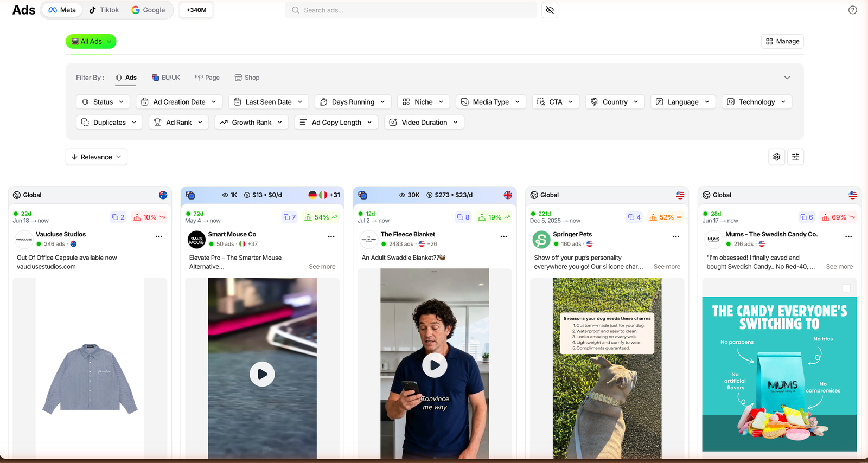Viewport: 868px width, 463px height.
Task: Switch to the EU/UK filter tab
Action: click(166, 78)
